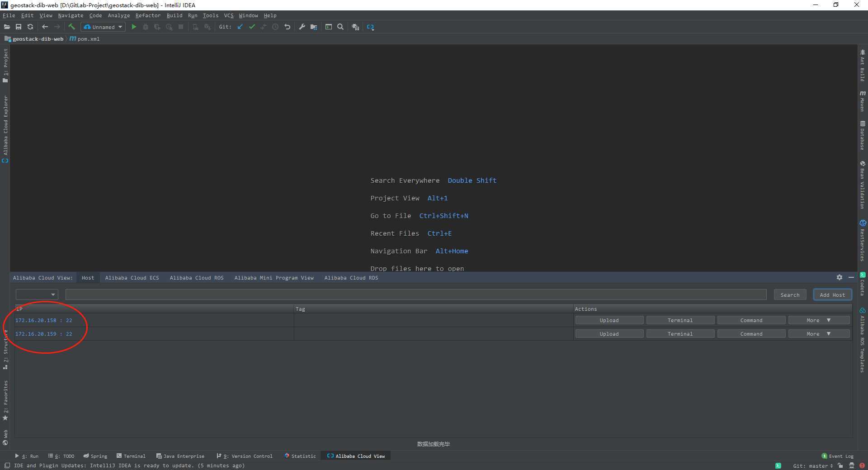Open Run Anything window icon

pos(329,27)
